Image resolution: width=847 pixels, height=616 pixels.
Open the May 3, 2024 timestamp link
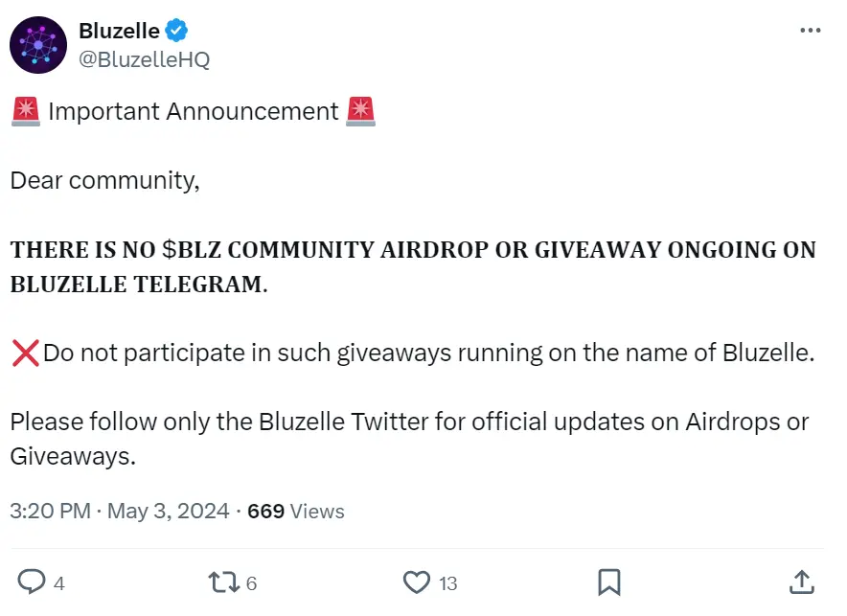pyautogui.click(x=165, y=511)
